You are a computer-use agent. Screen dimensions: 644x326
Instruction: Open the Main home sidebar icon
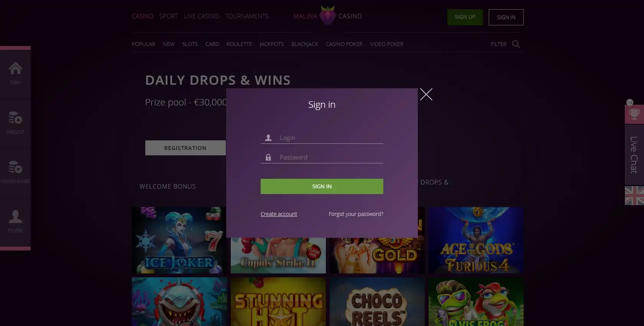[x=15, y=69]
